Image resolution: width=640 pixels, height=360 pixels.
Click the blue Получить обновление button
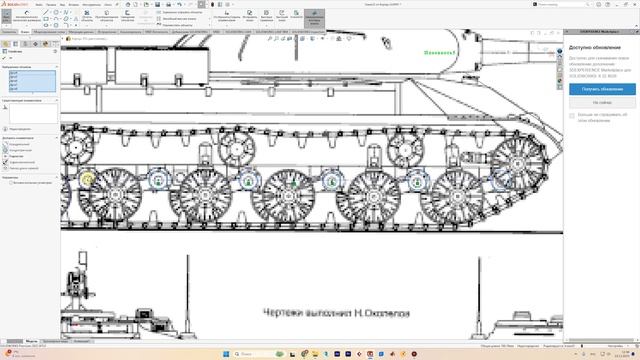[x=602, y=89]
